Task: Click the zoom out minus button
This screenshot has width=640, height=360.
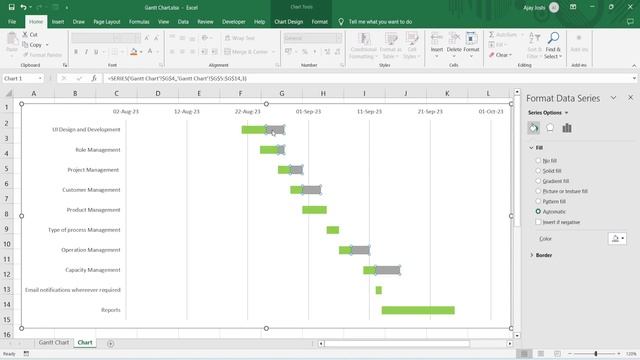Action: click(570, 353)
